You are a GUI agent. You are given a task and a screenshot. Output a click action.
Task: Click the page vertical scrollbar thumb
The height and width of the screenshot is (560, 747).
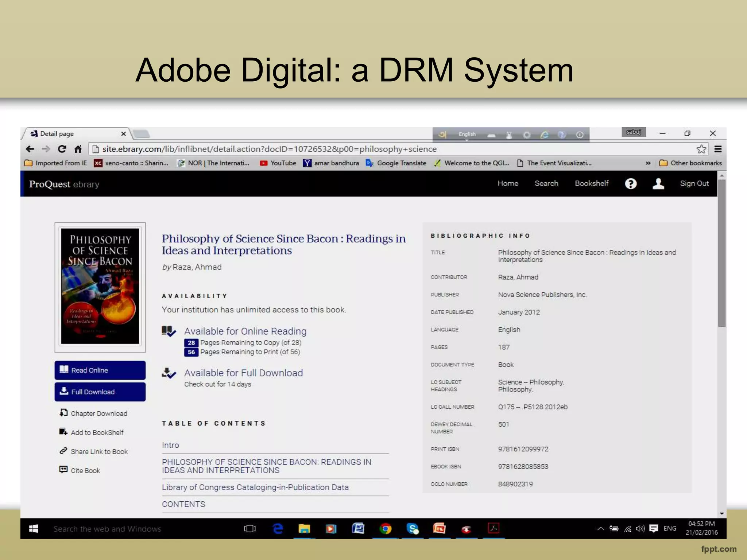721,252
